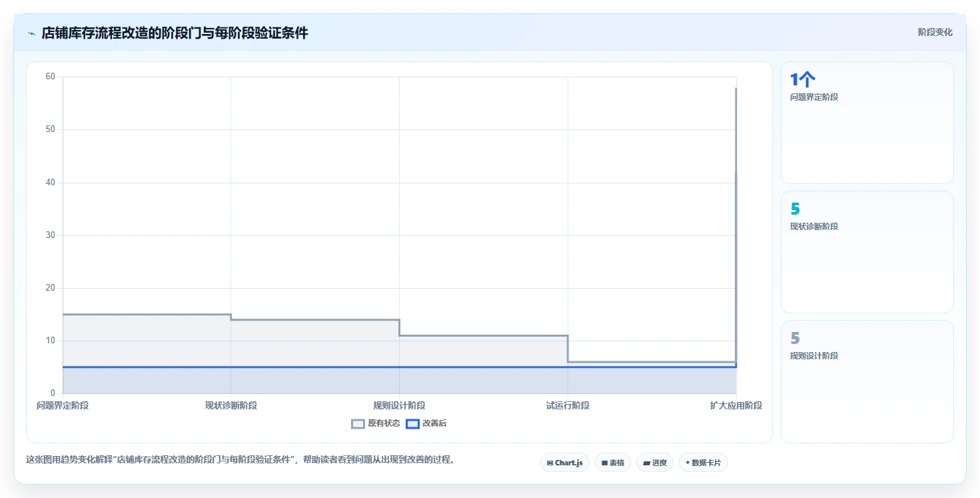Image resolution: width=980 pixels, height=498 pixels.
Task: Click the y-axis value 40
Action: (x=50, y=183)
